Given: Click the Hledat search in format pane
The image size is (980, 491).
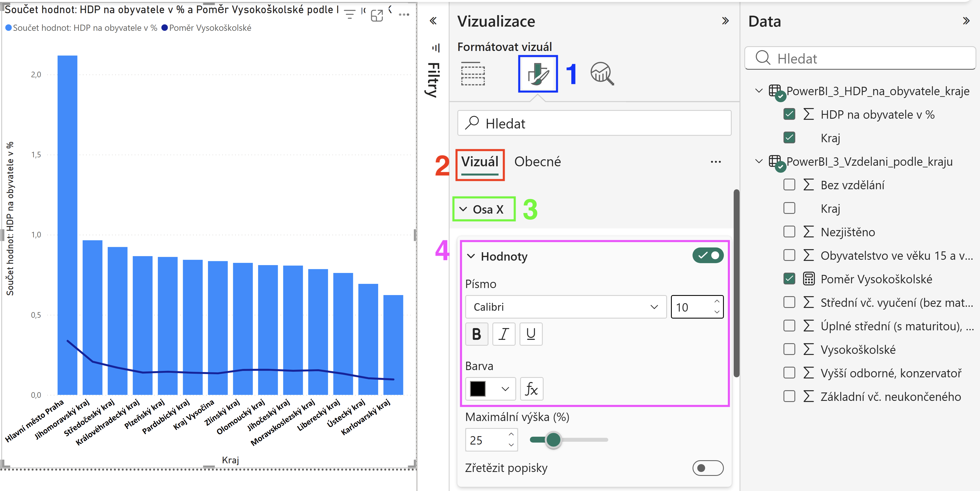Looking at the screenshot, I should coord(594,123).
